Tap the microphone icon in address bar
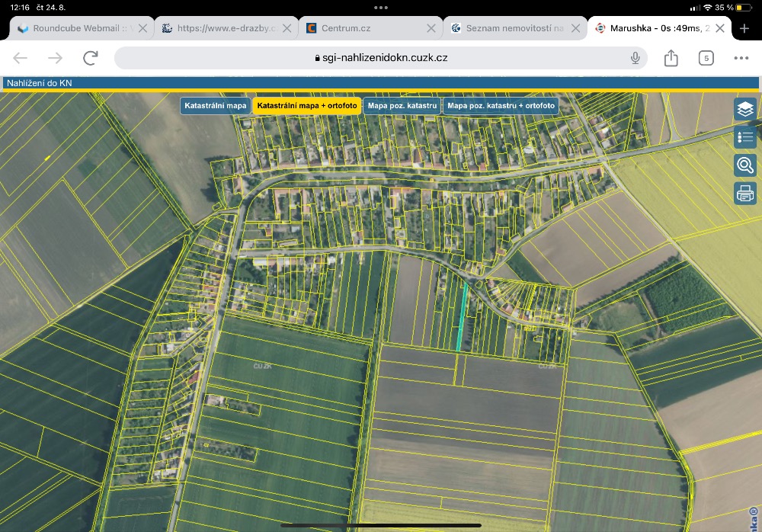Image resolution: width=762 pixels, height=532 pixels. (636, 58)
